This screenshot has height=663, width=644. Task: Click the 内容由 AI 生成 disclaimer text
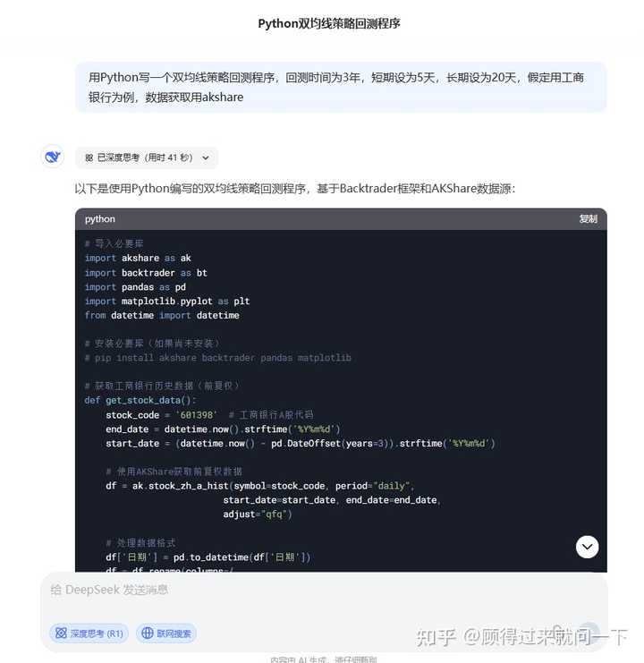pyautogui.click(x=323, y=659)
